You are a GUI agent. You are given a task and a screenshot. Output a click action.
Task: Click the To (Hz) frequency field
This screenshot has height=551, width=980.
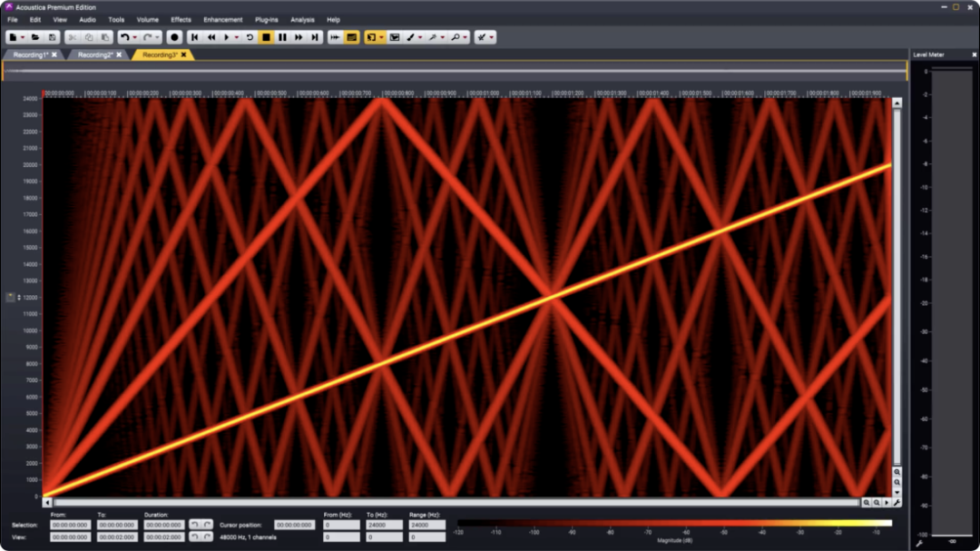tap(383, 525)
